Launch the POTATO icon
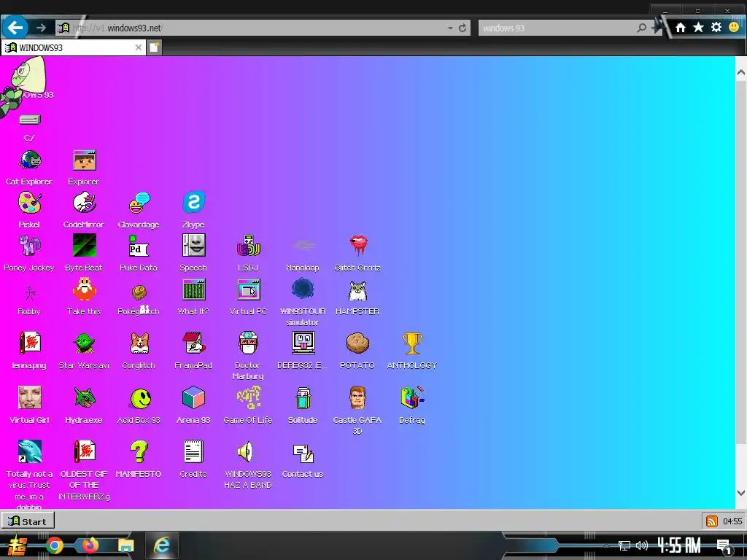 (357, 343)
